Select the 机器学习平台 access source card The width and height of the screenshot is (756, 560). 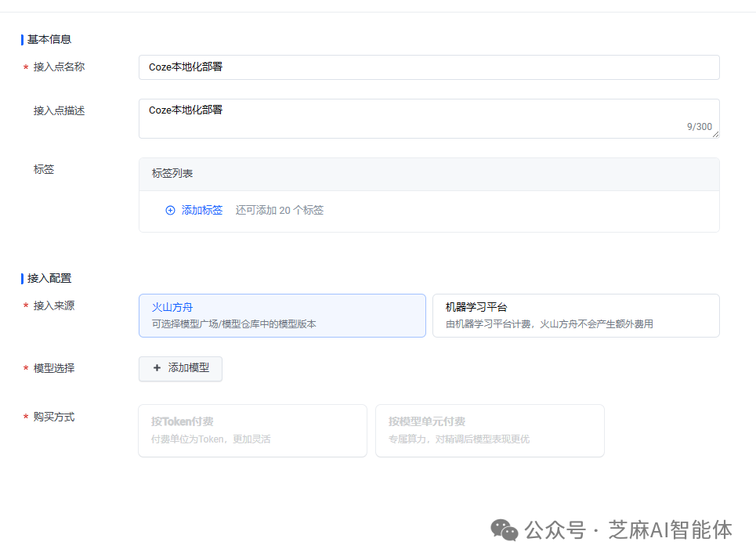(x=576, y=315)
